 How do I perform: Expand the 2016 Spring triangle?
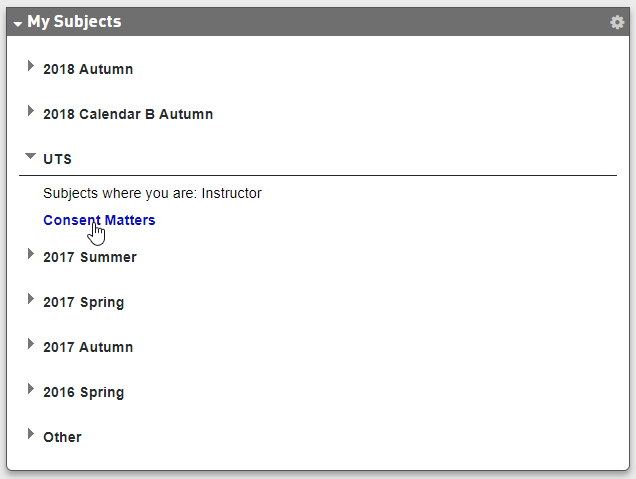[x=31, y=390]
